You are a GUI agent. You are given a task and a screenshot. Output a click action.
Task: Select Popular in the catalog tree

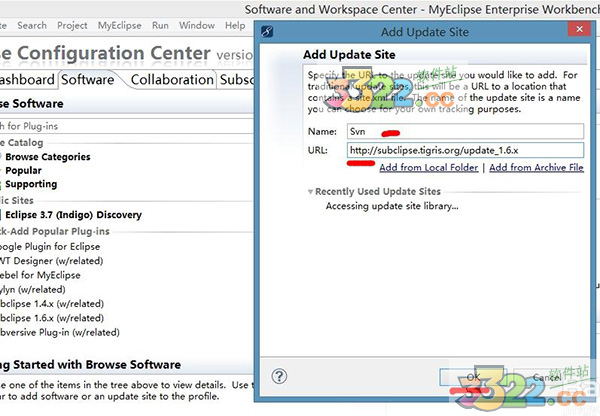point(23,171)
